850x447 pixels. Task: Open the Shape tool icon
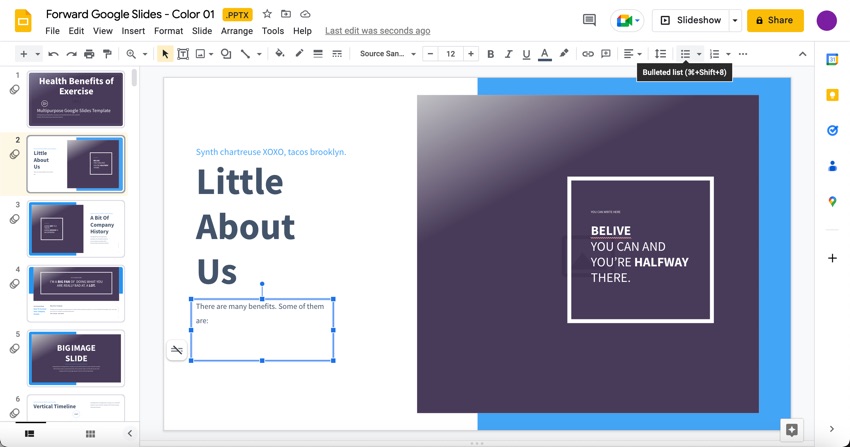pyautogui.click(x=226, y=54)
